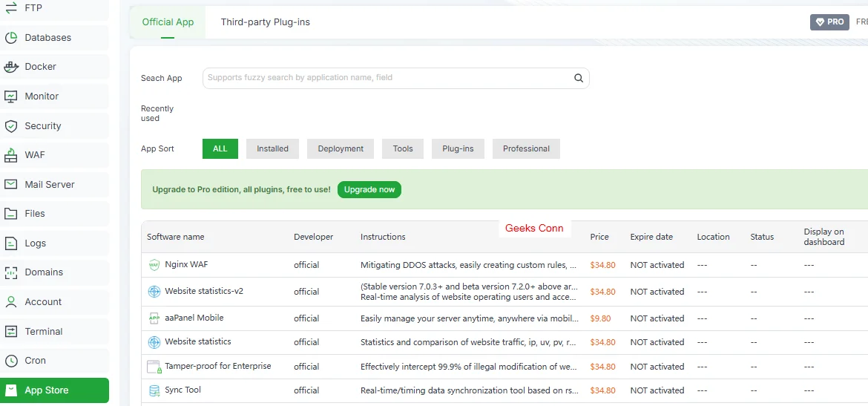Filter apps by Installed
This screenshot has height=406, width=868.
pos(272,148)
